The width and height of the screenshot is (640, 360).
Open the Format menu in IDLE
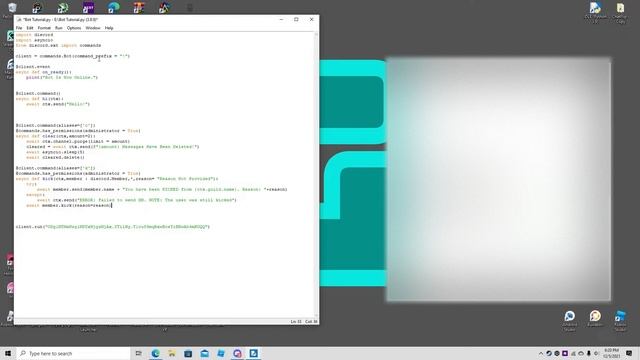(x=44, y=28)
